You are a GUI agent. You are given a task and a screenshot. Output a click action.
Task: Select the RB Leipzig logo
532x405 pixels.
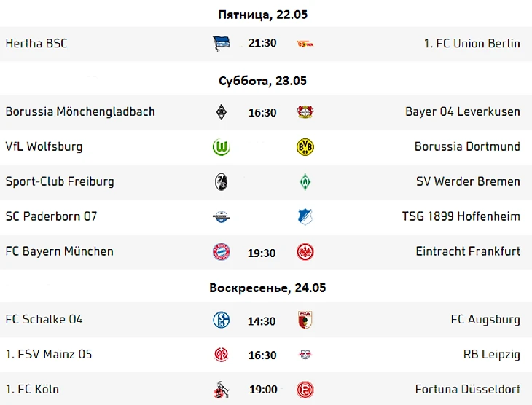tap(305, 355)
